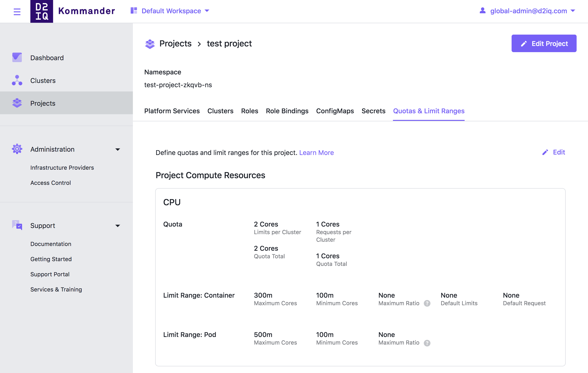Go to Dashboard in the sidebar
This screenshot has height=373, width=588.
(66, 58)
